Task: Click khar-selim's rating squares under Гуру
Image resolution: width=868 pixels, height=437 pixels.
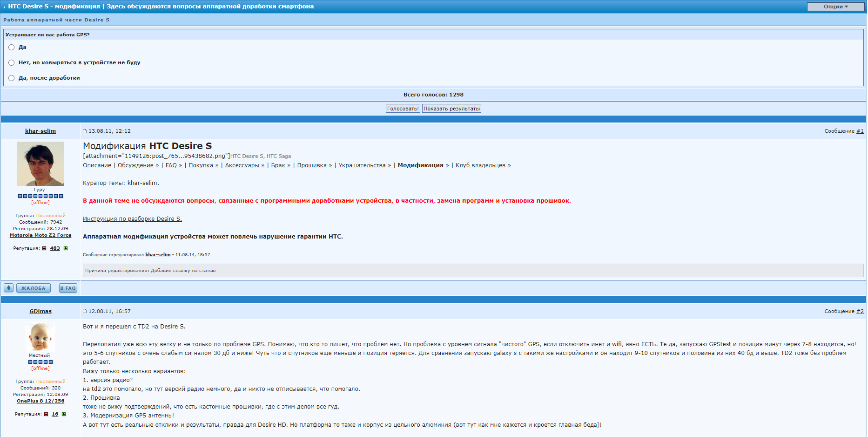Action: (x=40, y=196)
